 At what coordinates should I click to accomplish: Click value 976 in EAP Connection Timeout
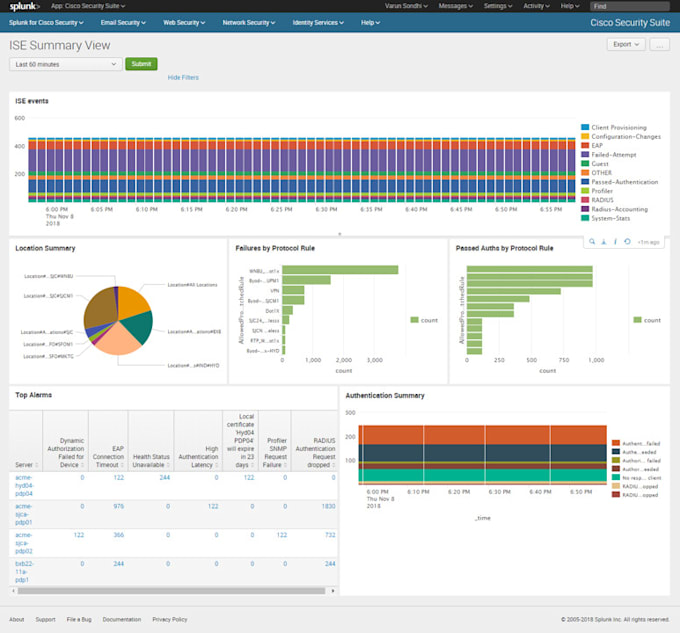tap(119, 506)
